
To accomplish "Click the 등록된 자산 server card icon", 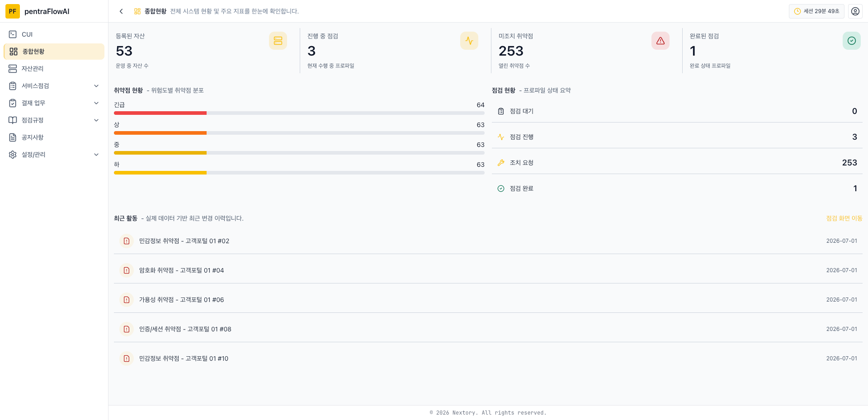I will (278, 41).
